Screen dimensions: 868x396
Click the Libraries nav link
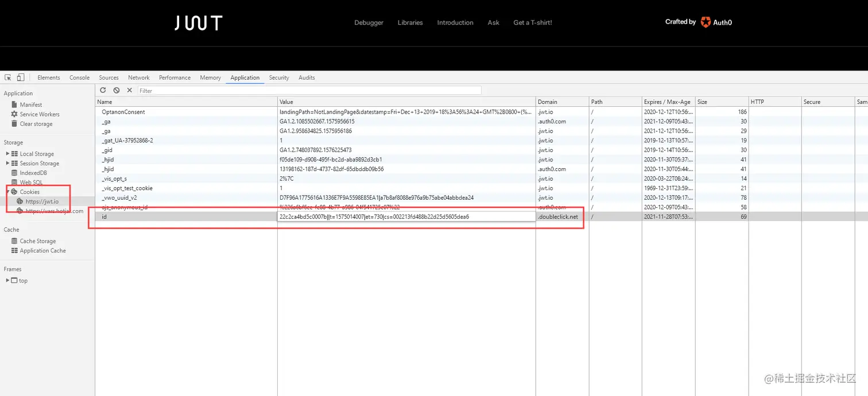[410, 23]
